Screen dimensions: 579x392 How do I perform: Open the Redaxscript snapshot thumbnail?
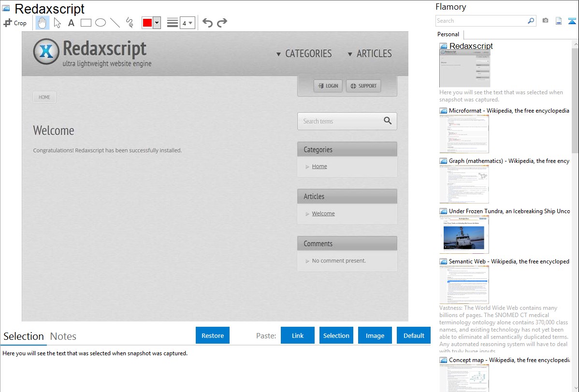point(464,69)
